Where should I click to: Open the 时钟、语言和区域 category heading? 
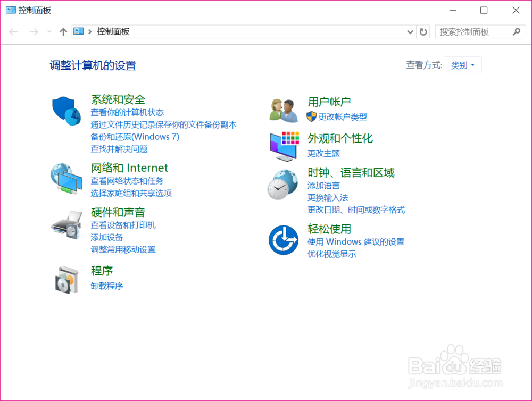351,173
